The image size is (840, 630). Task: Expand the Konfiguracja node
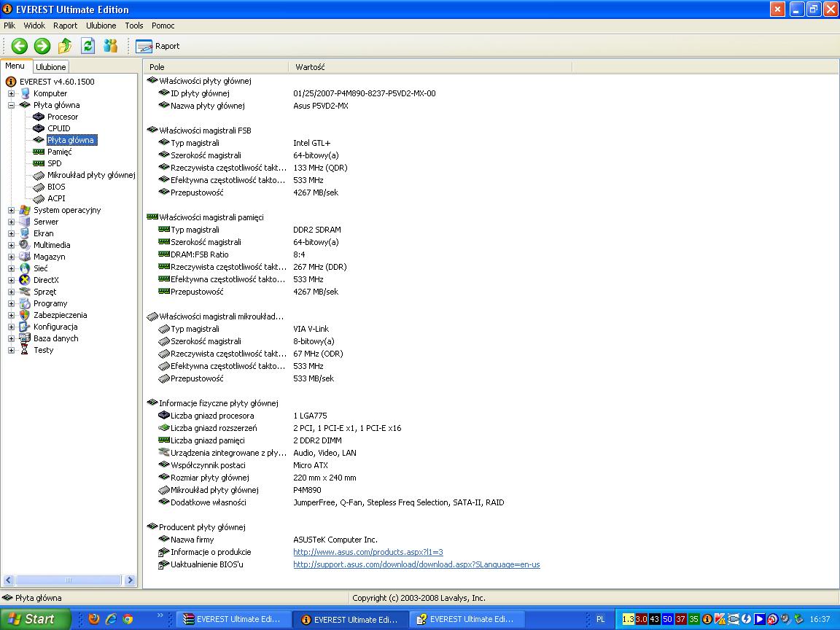(x=11, y=327)
